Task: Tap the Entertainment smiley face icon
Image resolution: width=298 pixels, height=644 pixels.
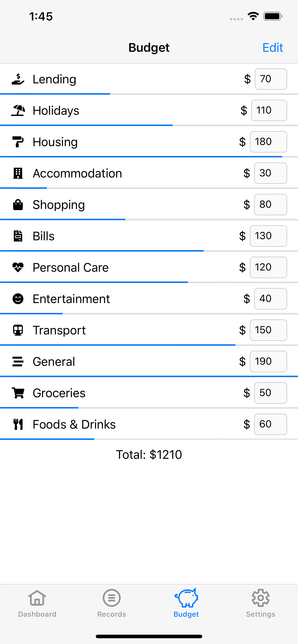Action: tap(18, 299)
